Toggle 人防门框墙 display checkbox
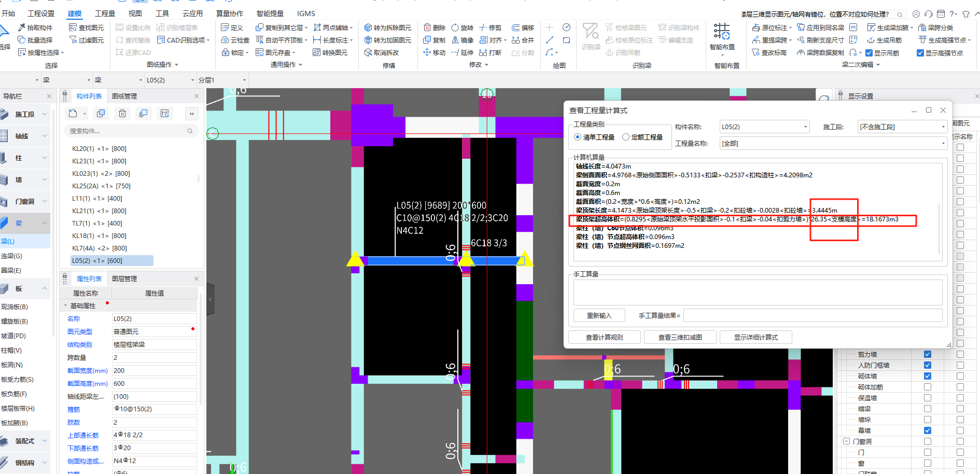Viewport: 980px width, 474px height. [x=928, y=365]
